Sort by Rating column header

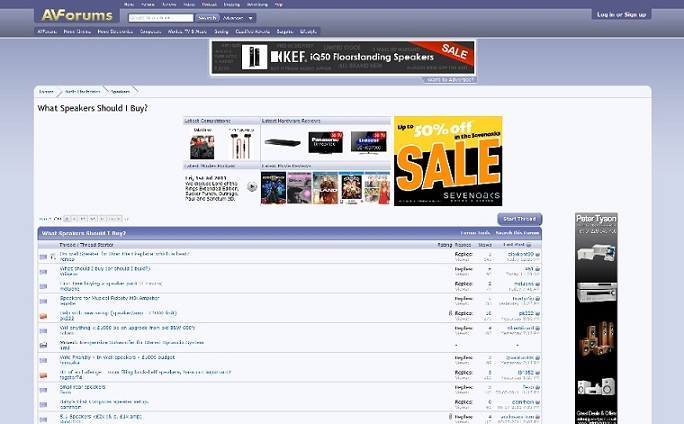point(445,245)
